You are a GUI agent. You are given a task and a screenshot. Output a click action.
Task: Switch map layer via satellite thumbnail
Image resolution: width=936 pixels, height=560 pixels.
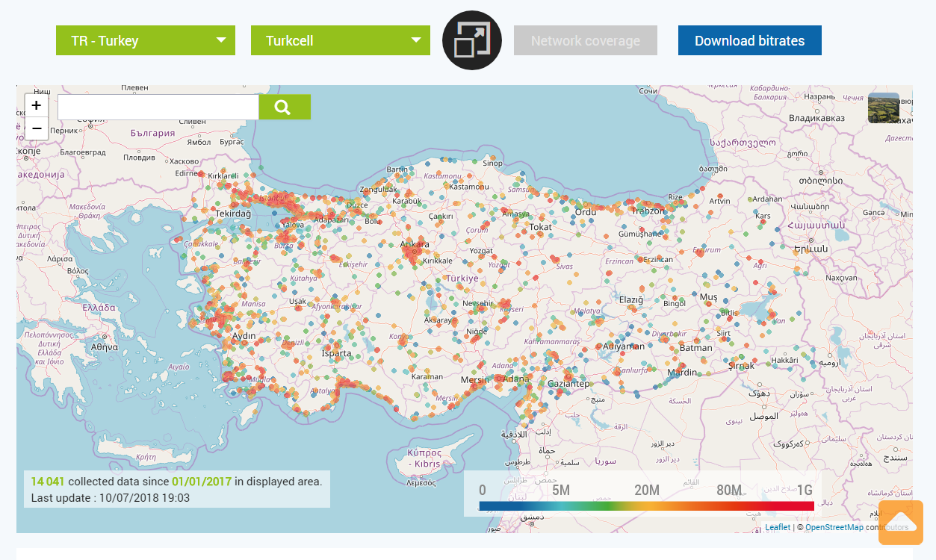pos(884,108)
